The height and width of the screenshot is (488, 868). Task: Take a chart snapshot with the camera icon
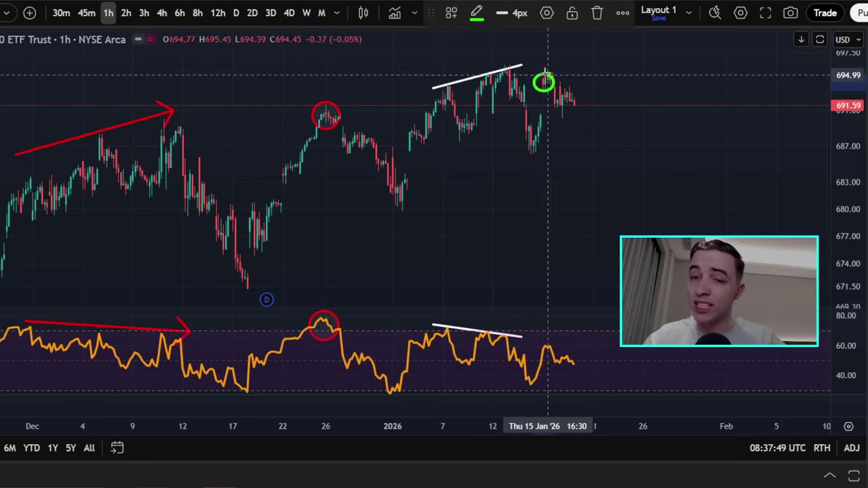pos(790,12)
